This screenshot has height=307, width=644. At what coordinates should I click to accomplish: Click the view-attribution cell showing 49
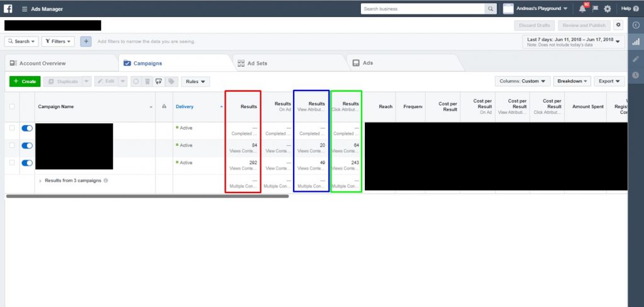tap(311, 165)
